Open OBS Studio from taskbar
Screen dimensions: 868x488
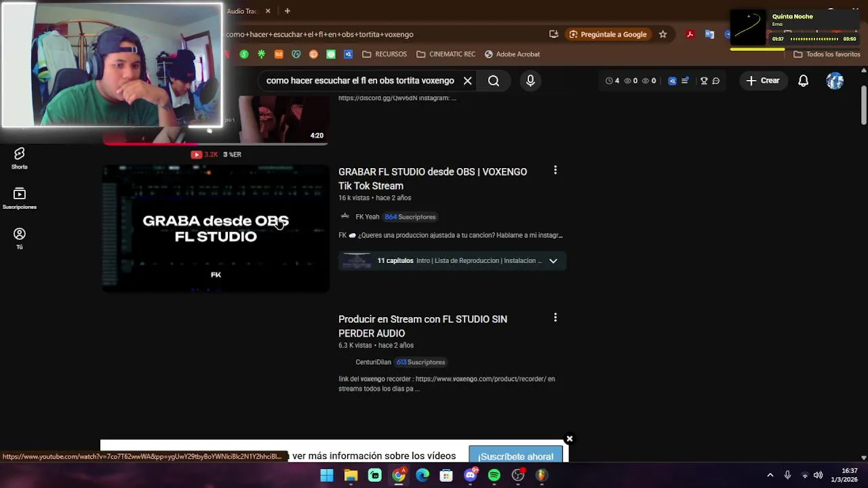coord(518,475)
